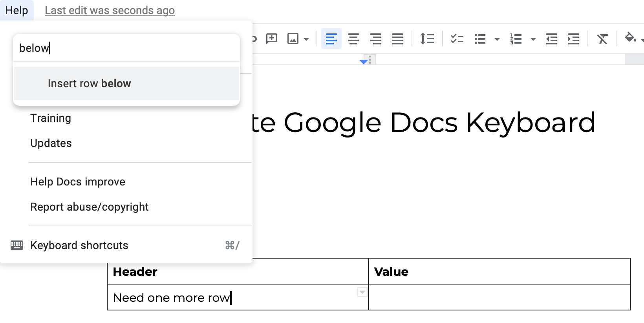Open Keyboard shortcuts from Help menu

[126, 245]
